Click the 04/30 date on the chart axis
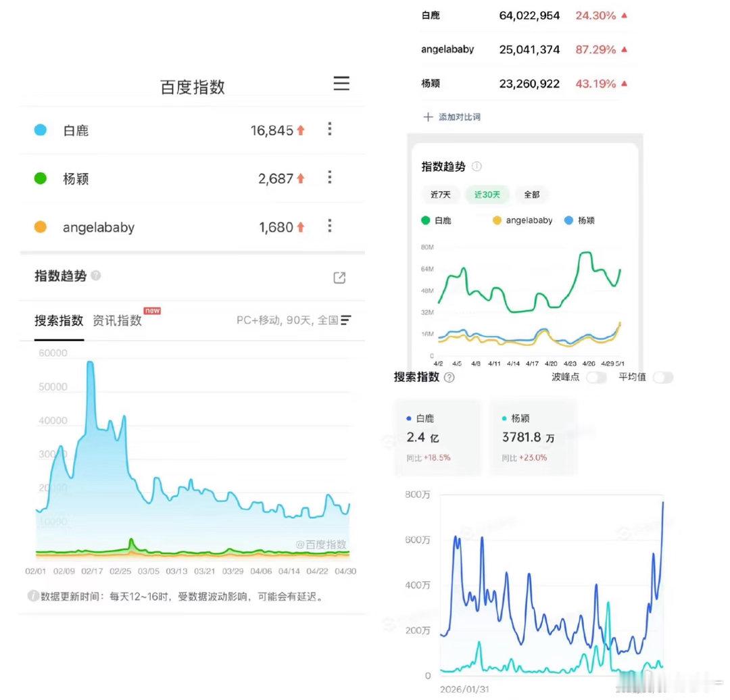730x700 pixels. coord(345,571)
